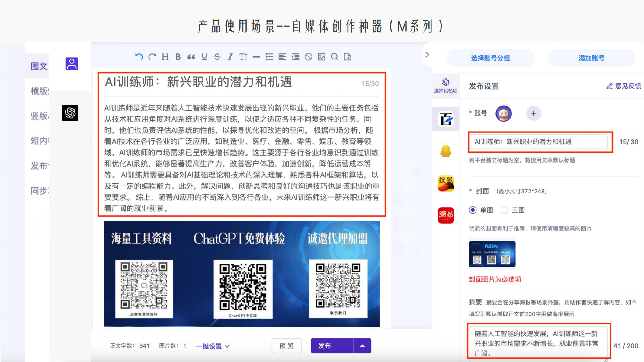Screen dimensions: 644x362
Task: Click the platform title input field
Action: pyautogui.click(x=538, y=142)
